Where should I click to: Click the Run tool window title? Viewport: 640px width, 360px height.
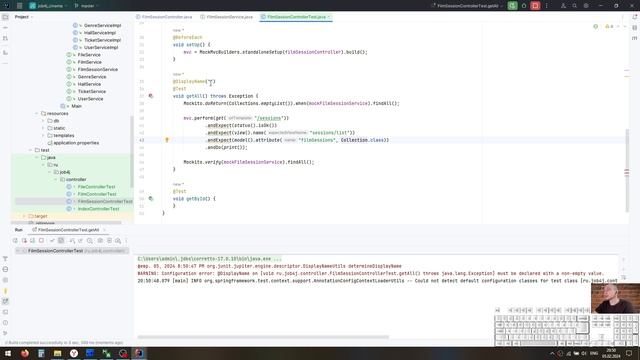coord(19,230)
